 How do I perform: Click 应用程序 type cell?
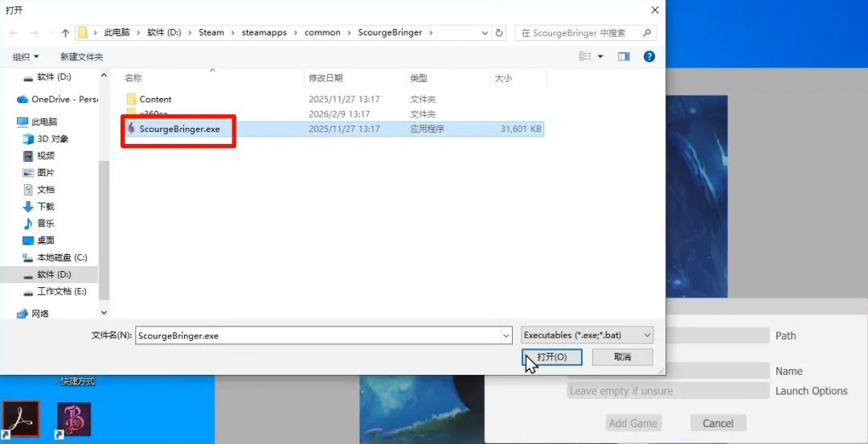pyautogui.click(x=427, y=129)
